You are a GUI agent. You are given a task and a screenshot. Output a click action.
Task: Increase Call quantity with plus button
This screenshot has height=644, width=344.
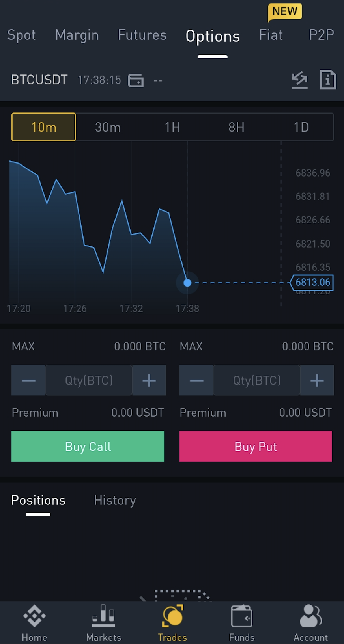point(149,380)
